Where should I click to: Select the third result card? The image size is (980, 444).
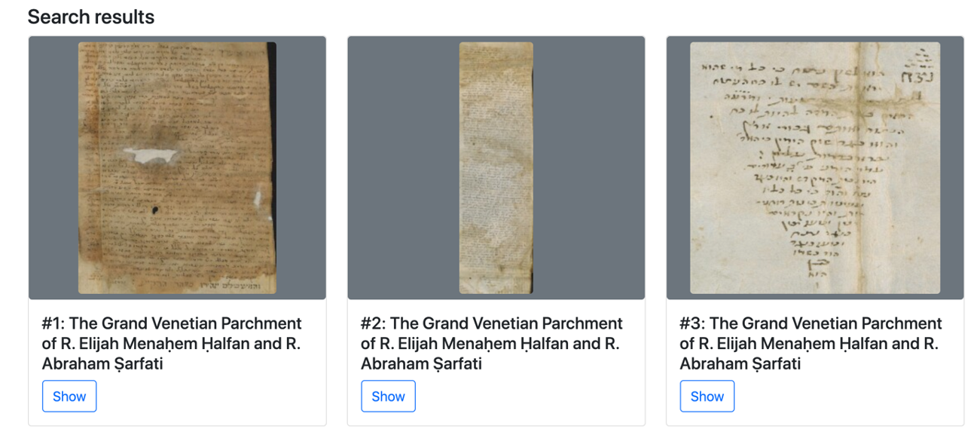click(x=815, y=226)
